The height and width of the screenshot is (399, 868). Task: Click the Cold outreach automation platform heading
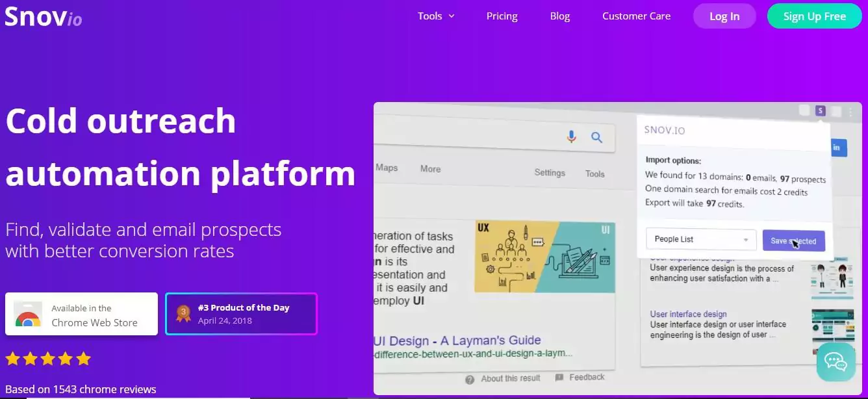tap(181, 147)
